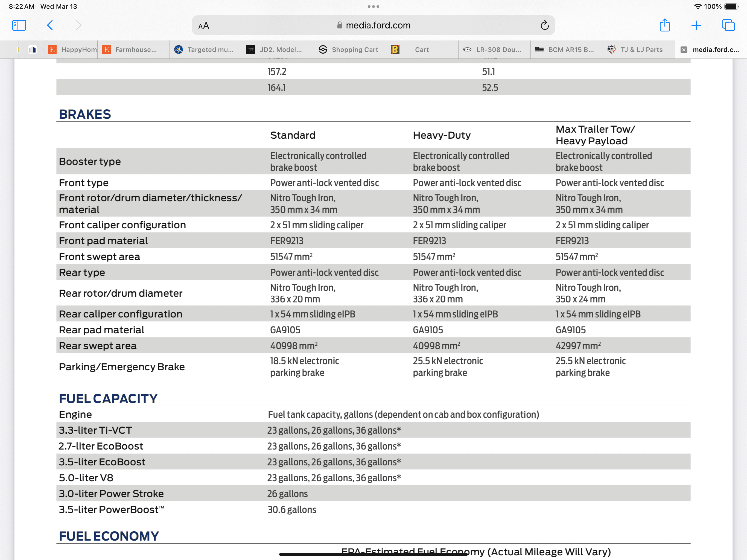
Task: Select Front pad material FER9213 under Standard
Action: (287, 241)
